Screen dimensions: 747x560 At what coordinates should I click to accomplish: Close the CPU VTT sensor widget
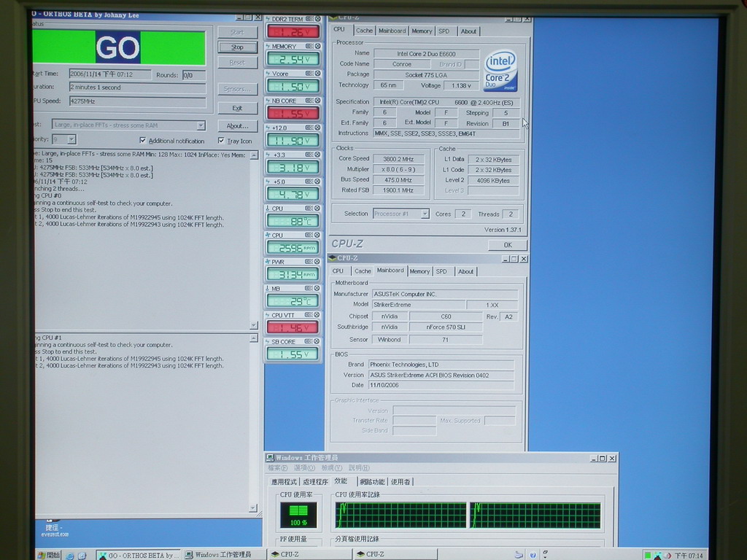[318, 315]
